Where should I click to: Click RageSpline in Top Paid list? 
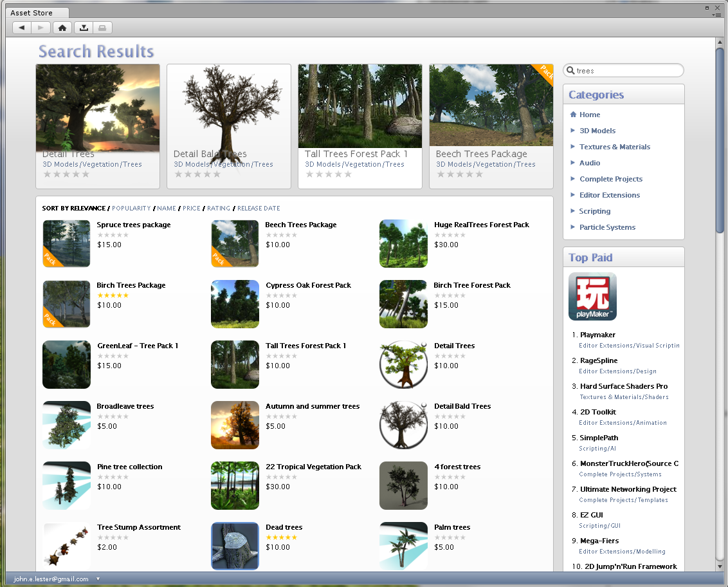[x=598, y=360]
